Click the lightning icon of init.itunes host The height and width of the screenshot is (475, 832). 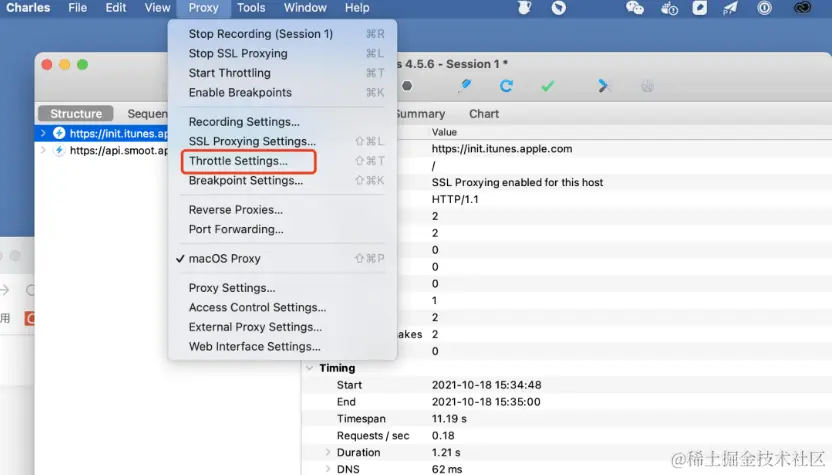[59, 133]
